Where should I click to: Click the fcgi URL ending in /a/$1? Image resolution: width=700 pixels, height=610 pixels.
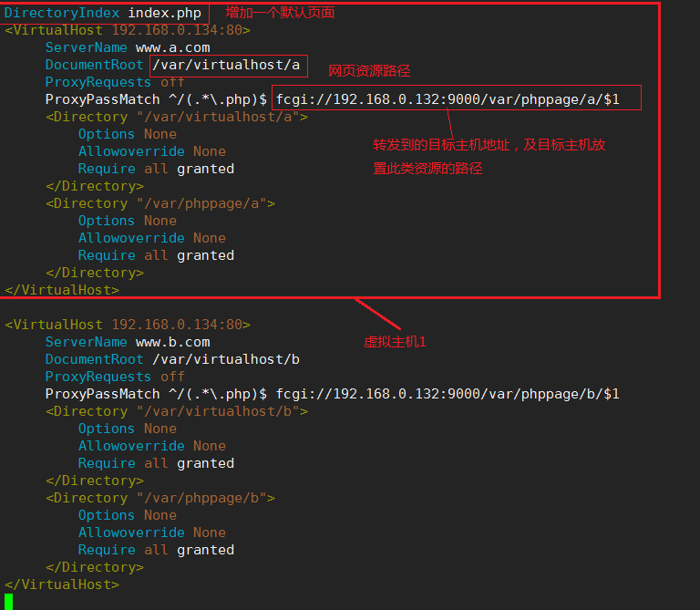click(448, 99)
